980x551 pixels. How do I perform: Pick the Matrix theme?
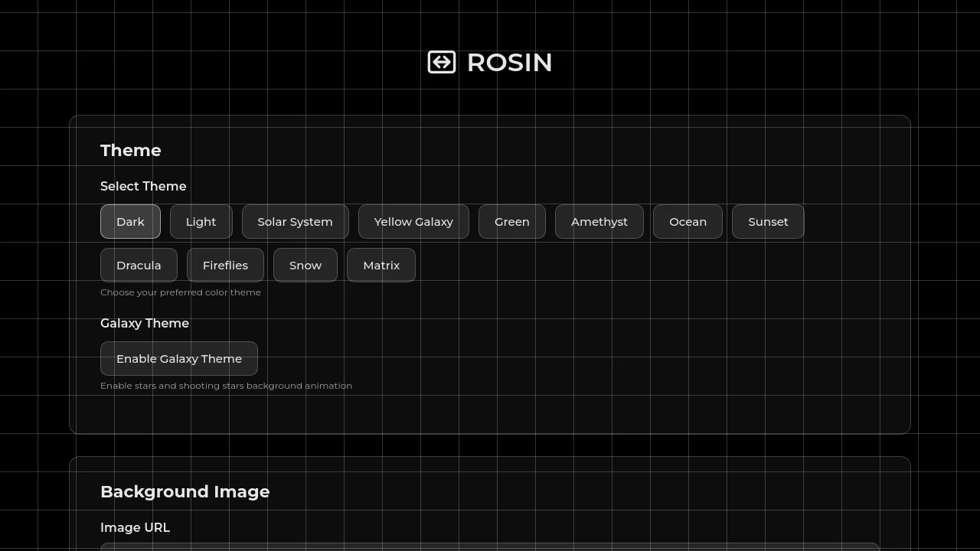381,266
